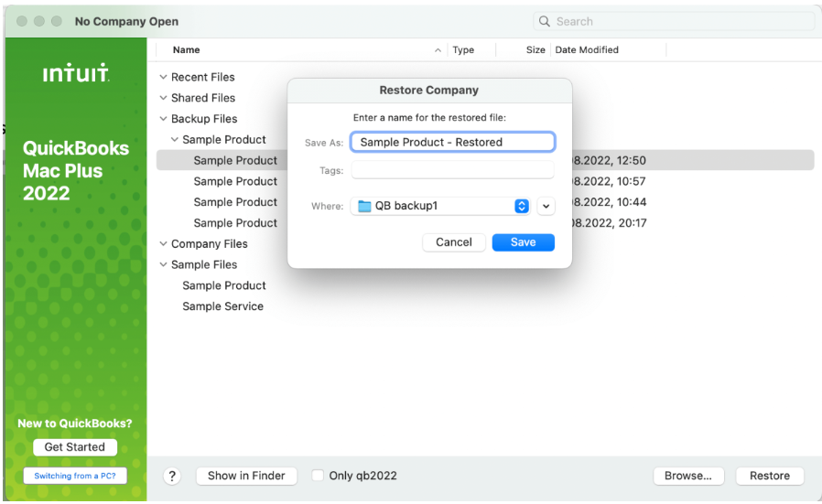Click Get Started button
This screenshot has height=504, width=822.
(74, 447)
